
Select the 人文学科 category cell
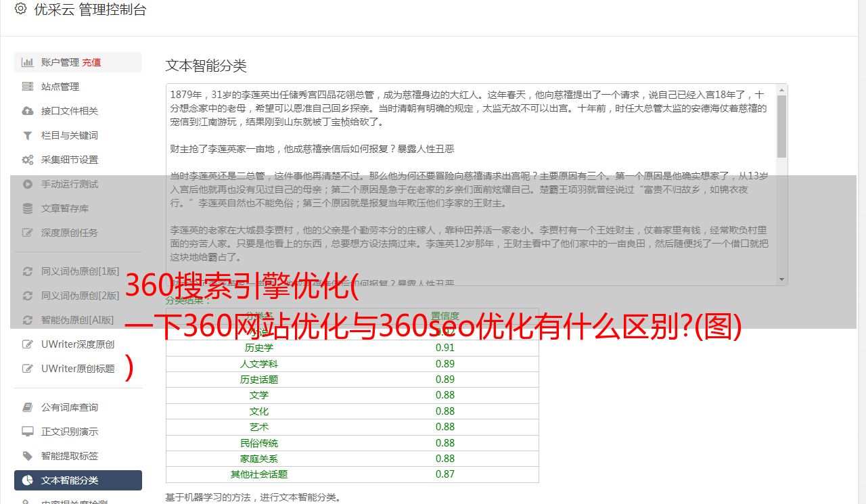(259, 364)
